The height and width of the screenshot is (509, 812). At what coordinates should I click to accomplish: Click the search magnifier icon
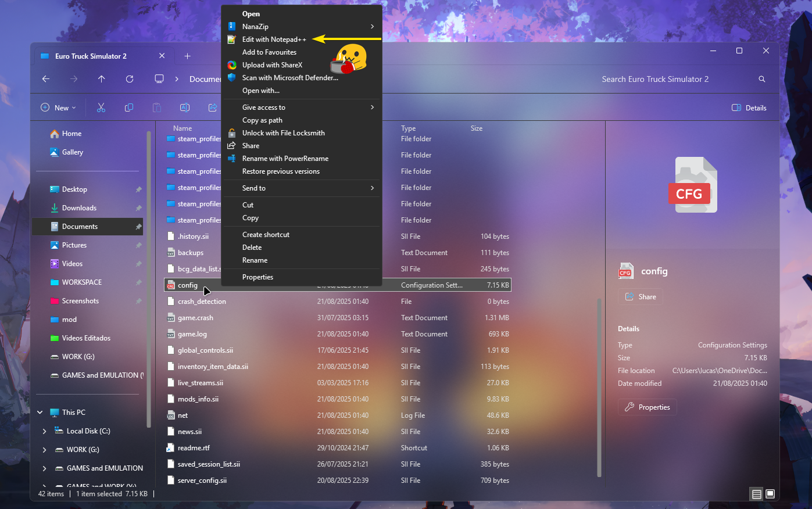pyautogui.click(x=762, y=79)
